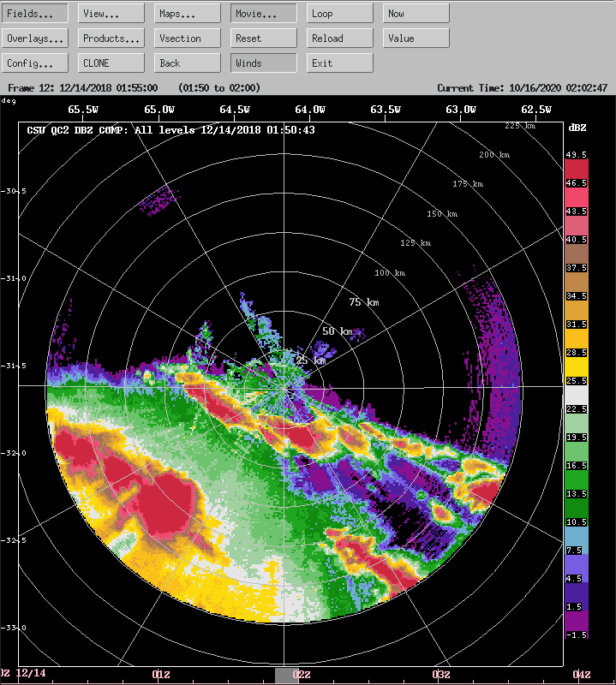Open the Overlays... menu
Screen dimensions: 616x685
pos(35,39)
